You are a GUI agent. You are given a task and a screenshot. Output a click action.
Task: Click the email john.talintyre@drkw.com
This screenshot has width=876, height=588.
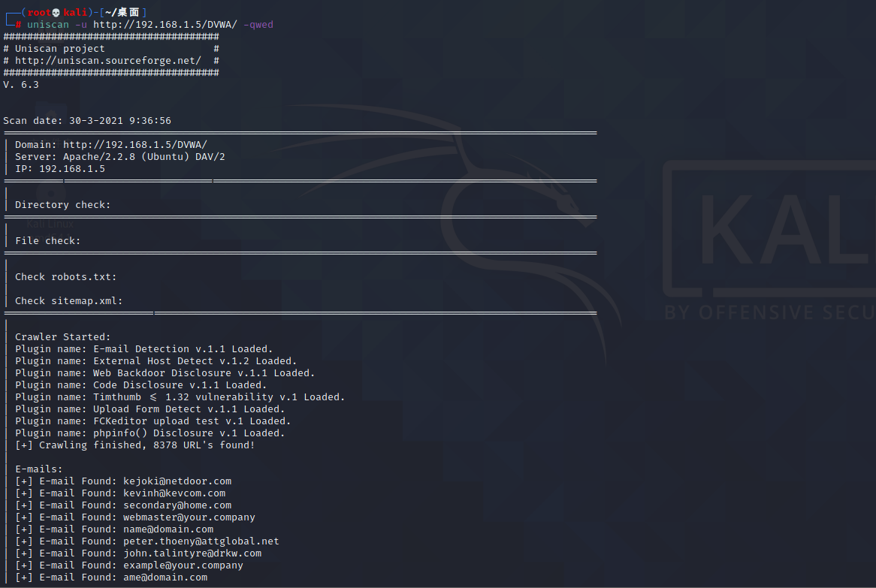coord(192,553)
